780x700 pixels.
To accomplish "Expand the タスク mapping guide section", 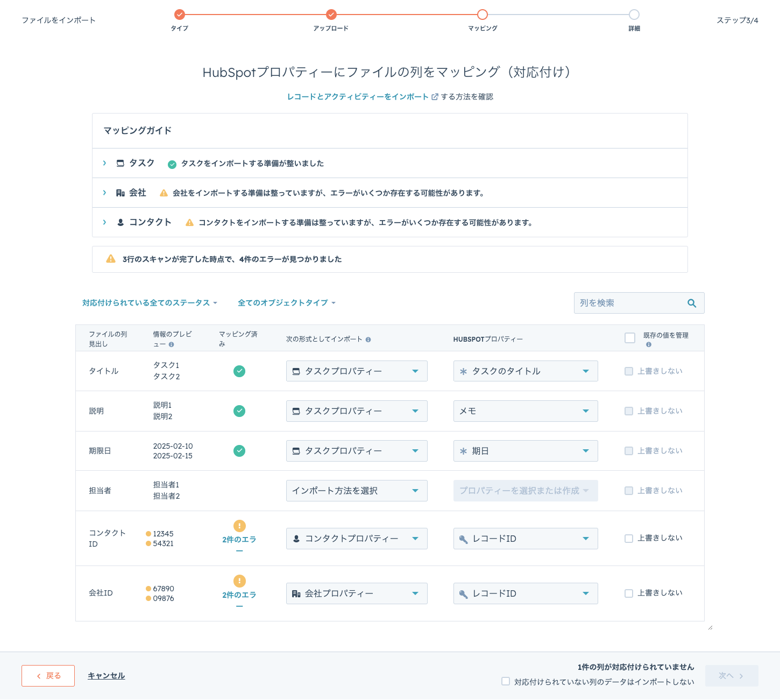I will [x=104, y=163].
